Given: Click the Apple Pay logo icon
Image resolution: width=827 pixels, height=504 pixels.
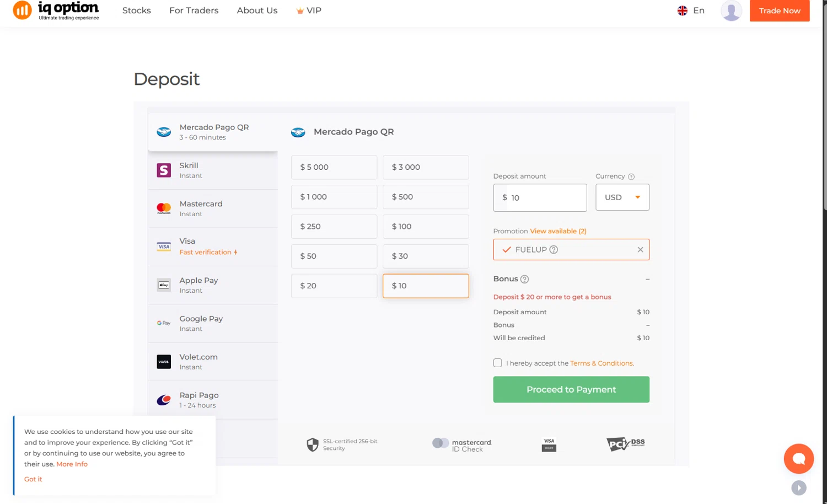Looking at the screenshot, I should 164,285.
